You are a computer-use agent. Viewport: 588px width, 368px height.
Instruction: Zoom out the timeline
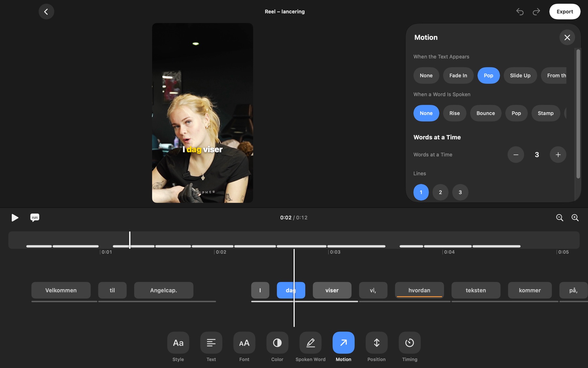click(560, 218)
